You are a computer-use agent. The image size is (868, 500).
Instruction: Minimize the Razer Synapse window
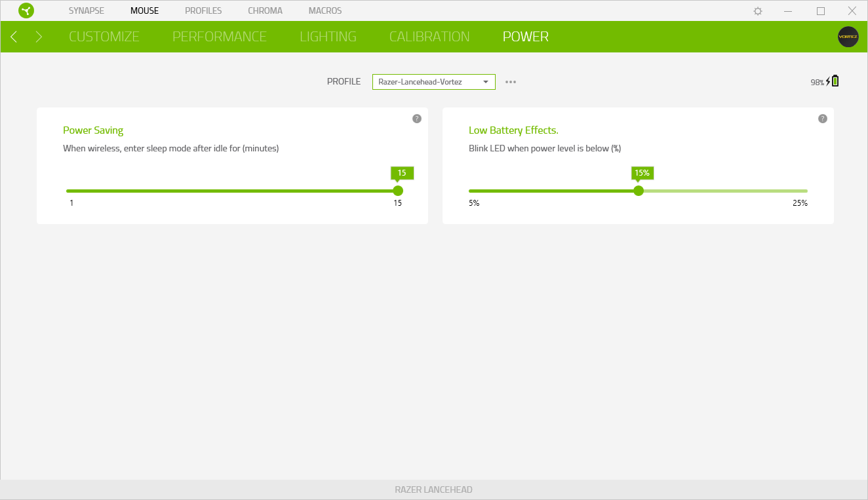point(789,11)
